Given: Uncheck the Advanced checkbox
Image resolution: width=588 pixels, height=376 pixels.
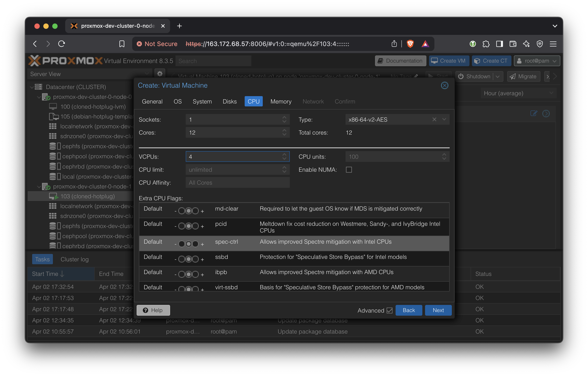Looking at the screenshot, I should tap(390, 310).
